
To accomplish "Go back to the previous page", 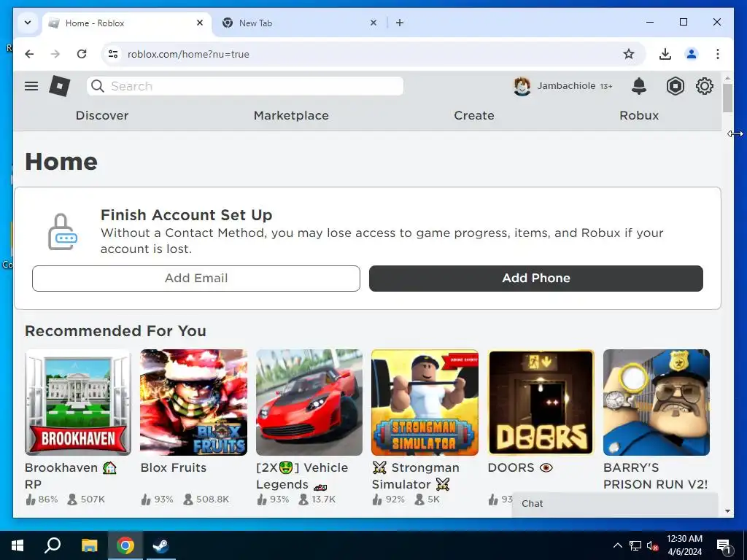I will click(29, 54).
